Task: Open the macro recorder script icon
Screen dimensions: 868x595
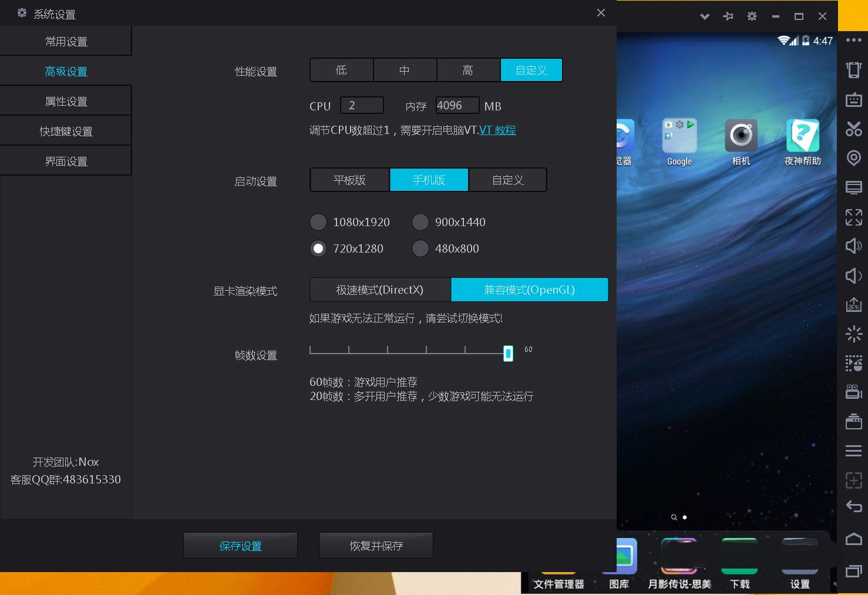Action: (853, 363)
